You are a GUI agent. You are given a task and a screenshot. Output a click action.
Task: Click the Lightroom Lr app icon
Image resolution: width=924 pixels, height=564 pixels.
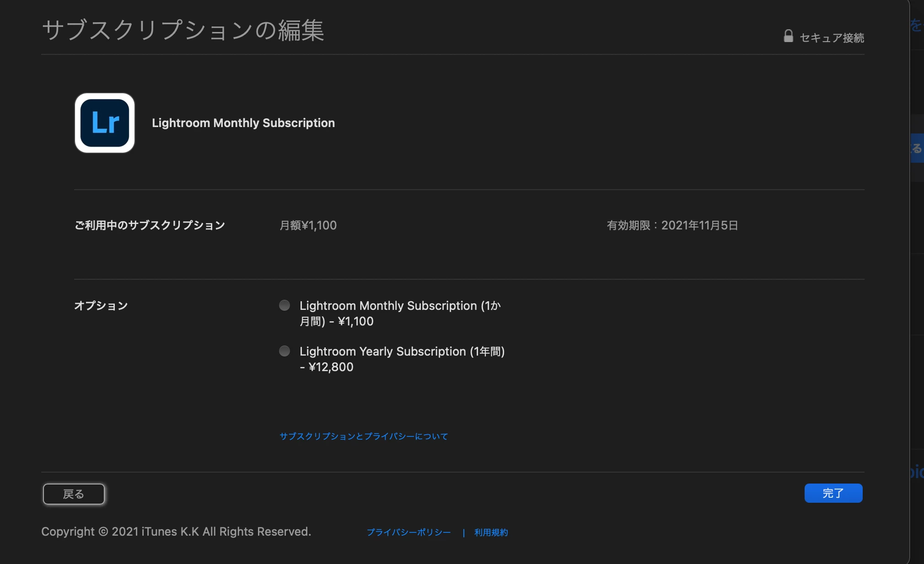(105, 123)
